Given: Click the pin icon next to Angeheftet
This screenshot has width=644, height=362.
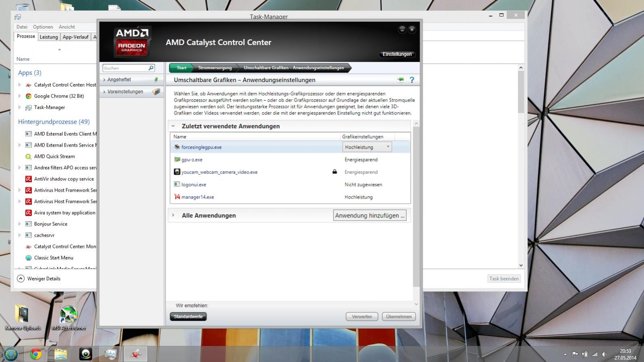Looking at the screenshot, I should click(x=156, y=80).
